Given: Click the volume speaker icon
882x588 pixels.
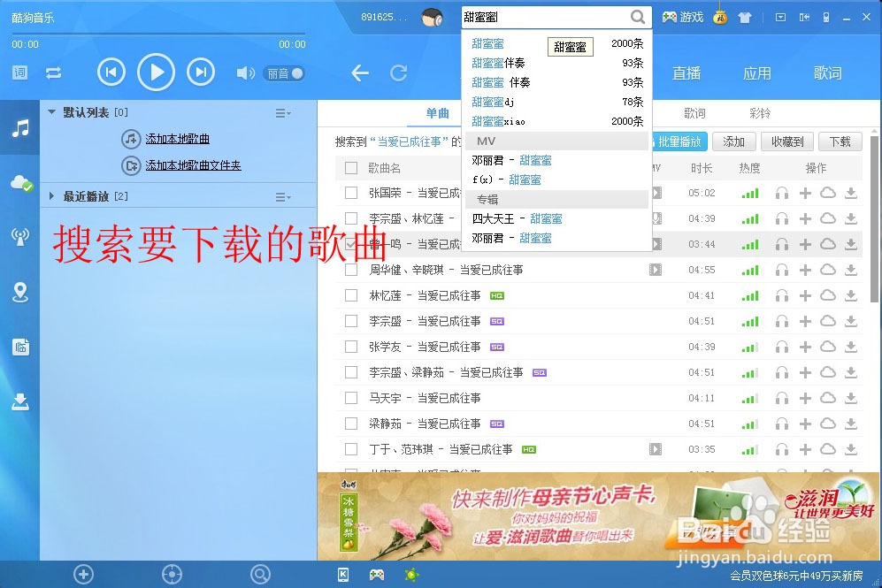Looking at the screenshot, I should tap(245, 73).
